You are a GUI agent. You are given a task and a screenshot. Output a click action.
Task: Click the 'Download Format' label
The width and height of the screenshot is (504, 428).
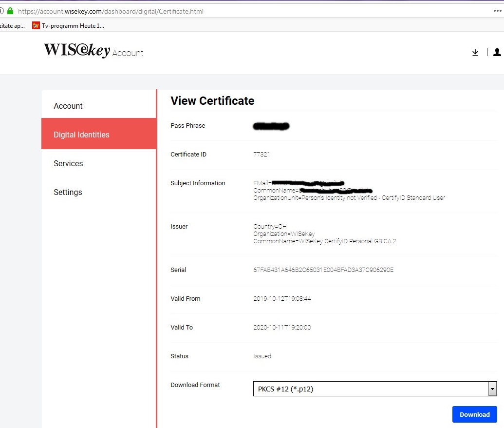point(195,385)
